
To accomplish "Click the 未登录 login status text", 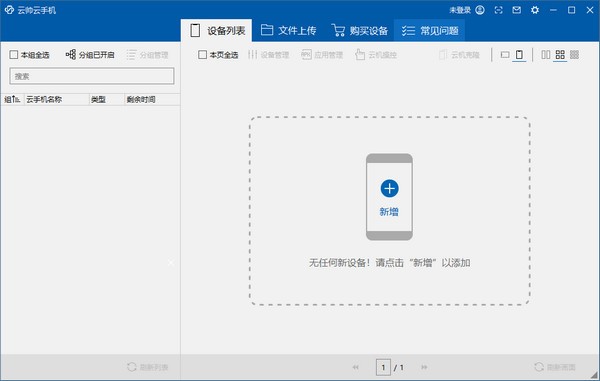I will [460, 10].
